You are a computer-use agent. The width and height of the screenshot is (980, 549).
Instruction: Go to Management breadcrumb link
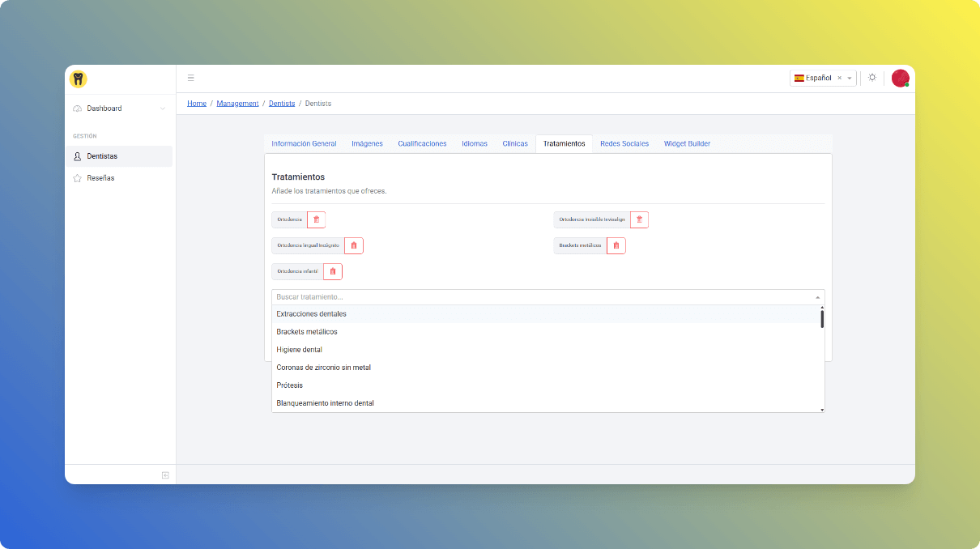coord(237,104)
